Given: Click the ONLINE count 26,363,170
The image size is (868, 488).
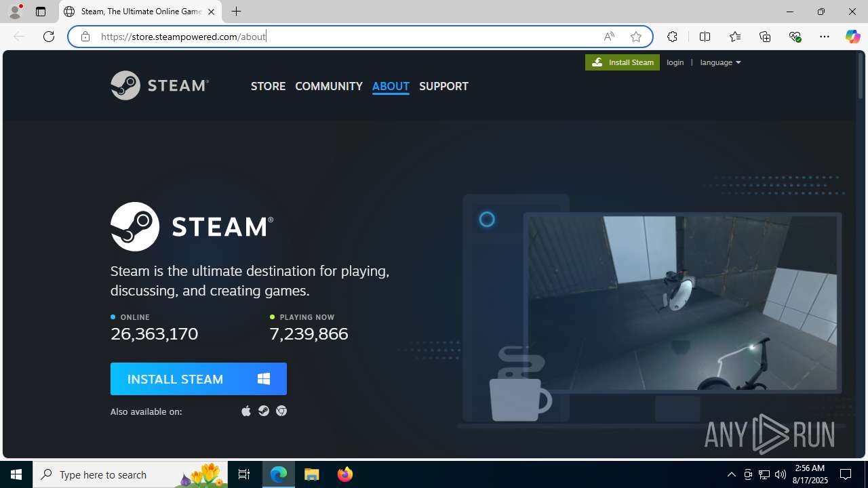Looking at the screenshot, I should click(155, 333).
